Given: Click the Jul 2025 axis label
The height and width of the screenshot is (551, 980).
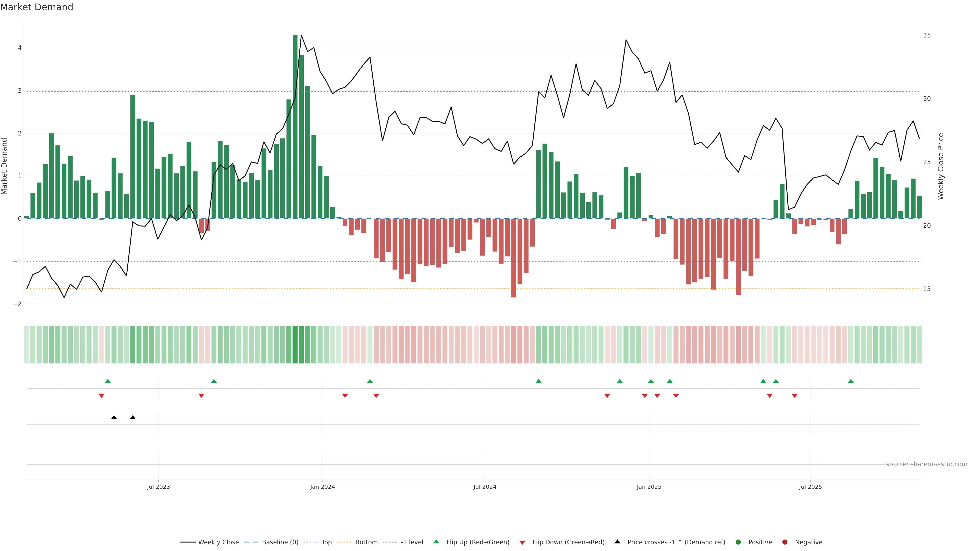Looking at the screenshot, I should pyautogui.click(x=810, y=487).
